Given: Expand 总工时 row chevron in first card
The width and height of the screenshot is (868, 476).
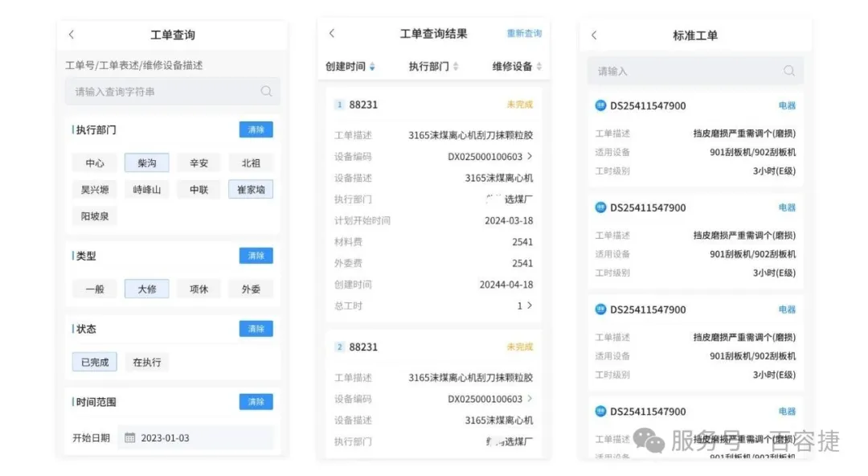Looking at the screenshot, I should [x=530, y=306].
